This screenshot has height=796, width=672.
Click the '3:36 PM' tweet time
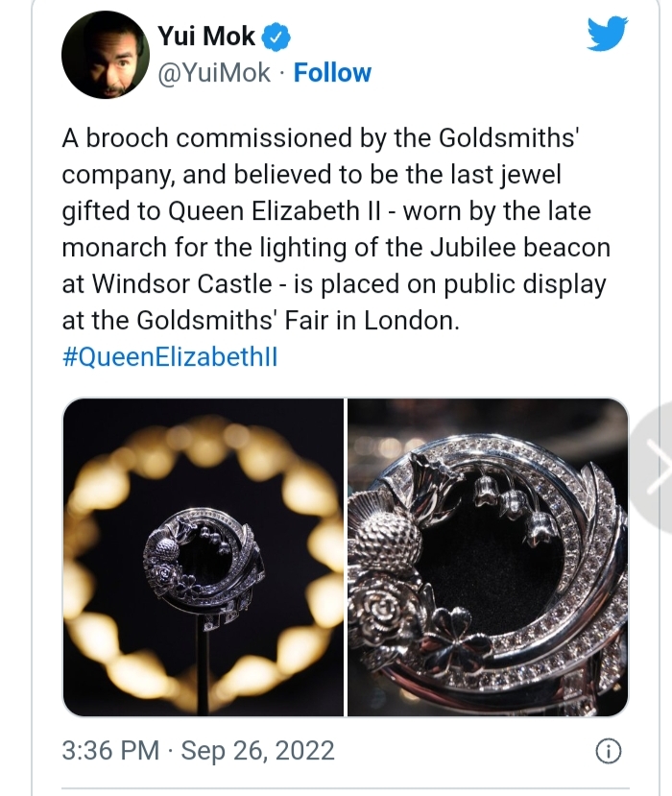tap(108, 750)
